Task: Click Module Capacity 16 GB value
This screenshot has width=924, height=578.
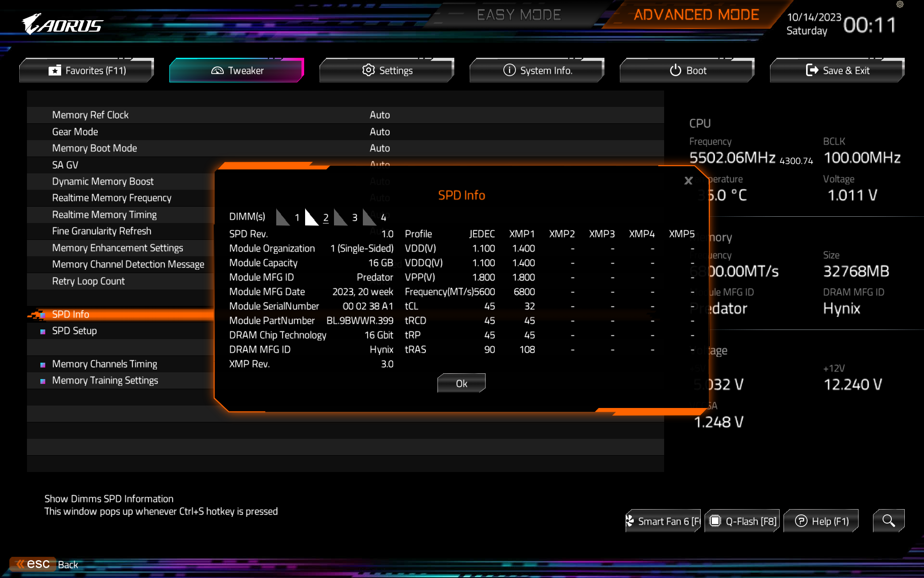Action: [381, 263]
